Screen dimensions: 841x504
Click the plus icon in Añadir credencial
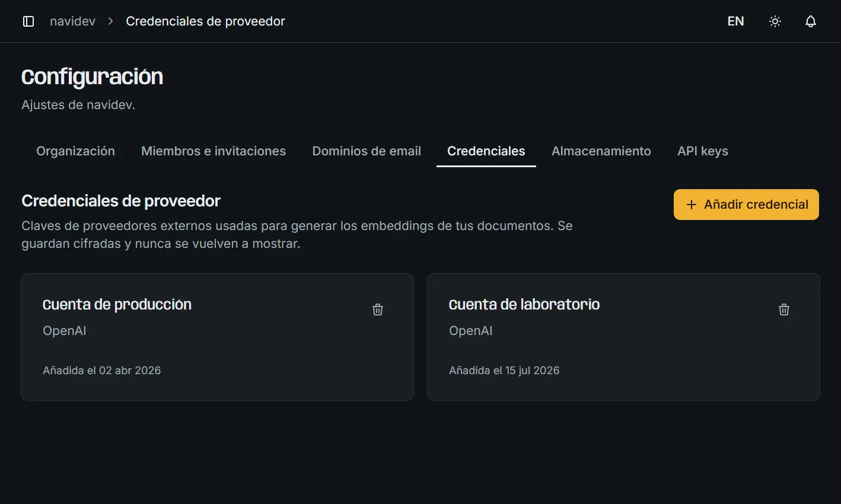[x=691, y=205]
